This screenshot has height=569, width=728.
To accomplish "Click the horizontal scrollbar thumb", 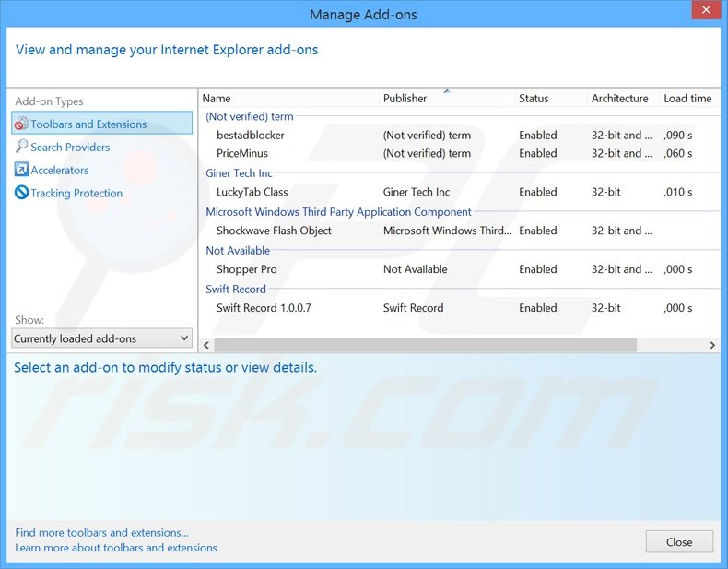I will pos(426,345).
